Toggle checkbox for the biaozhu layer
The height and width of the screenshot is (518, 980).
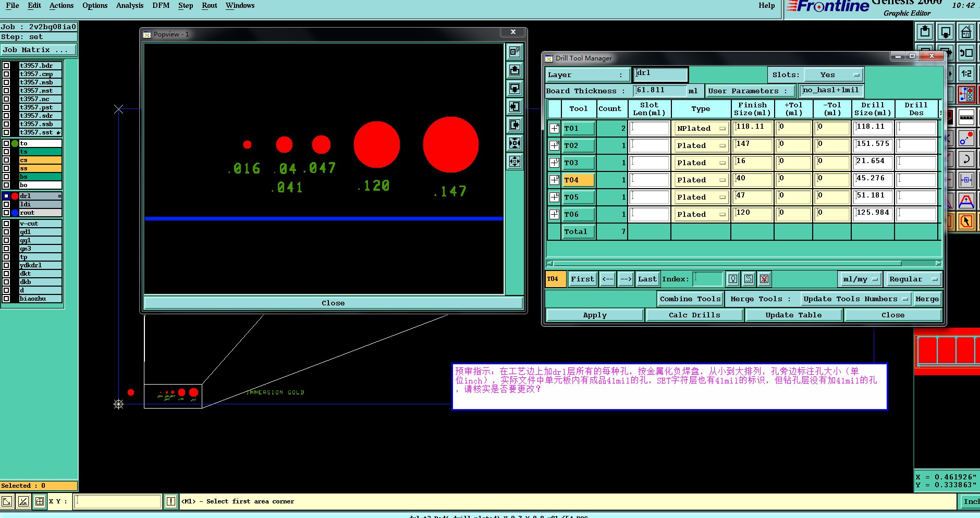6,299
